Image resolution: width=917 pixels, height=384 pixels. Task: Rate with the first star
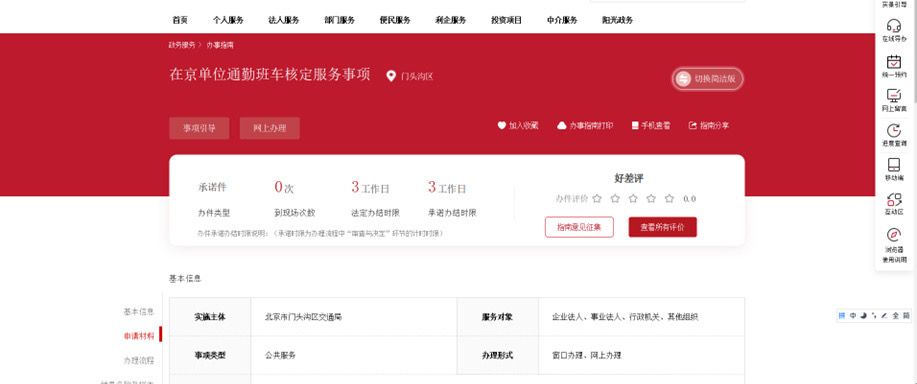(597, 199)
